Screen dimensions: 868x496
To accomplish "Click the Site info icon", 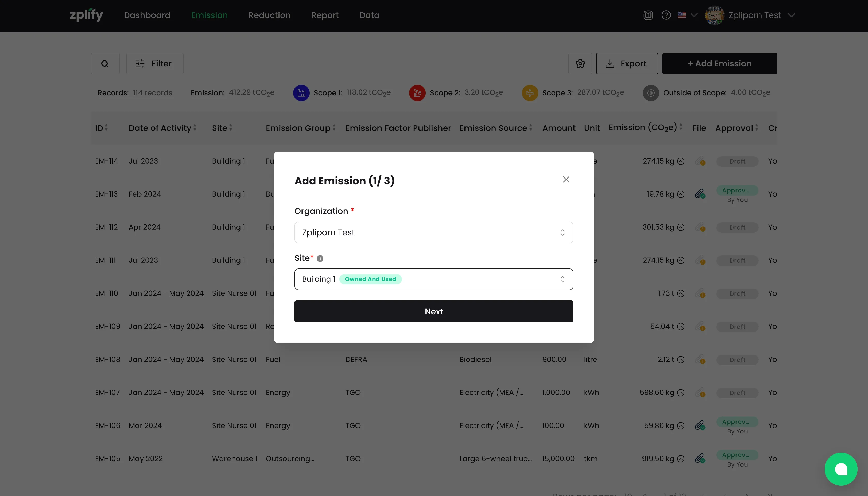I will tap(320, 259).
